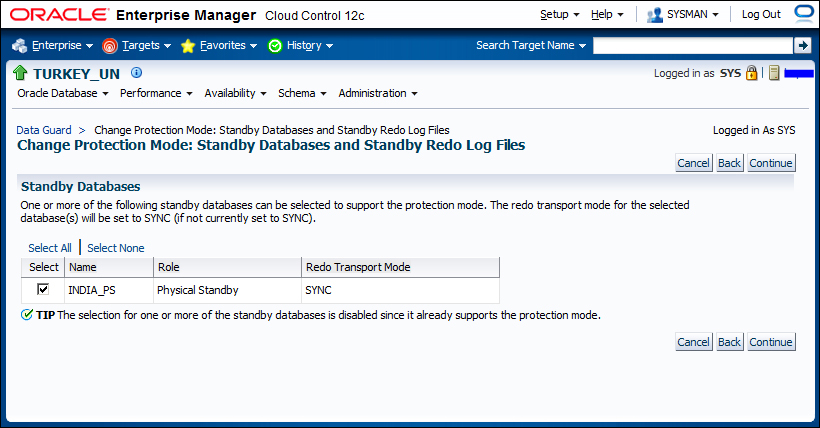Open the Oracle Database menu
Screen dimensions: 820x428
63,93
